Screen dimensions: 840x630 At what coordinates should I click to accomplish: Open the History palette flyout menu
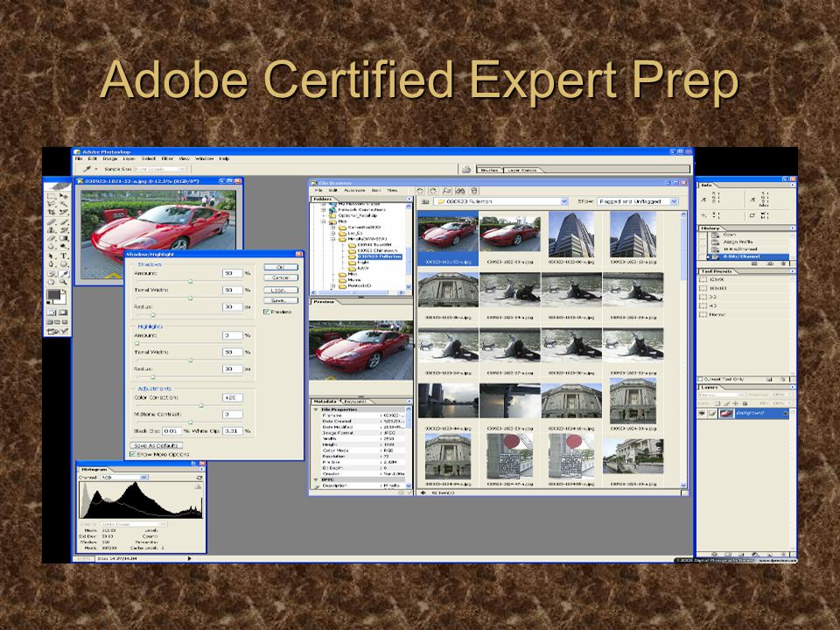click(793, 228)
